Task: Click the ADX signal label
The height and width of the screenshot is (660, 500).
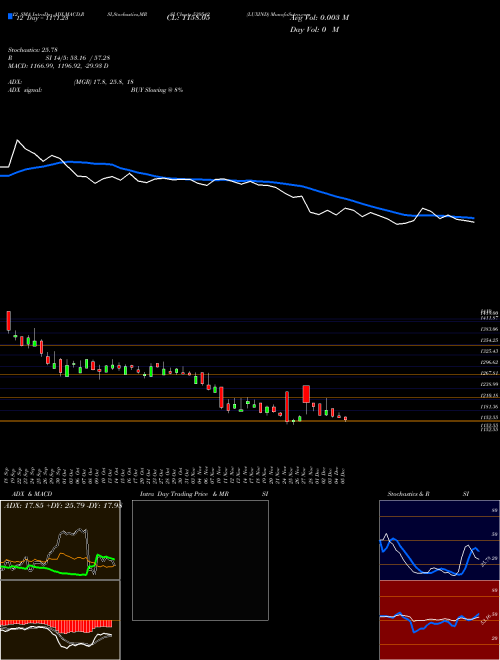Action: click(x=25, y=90)
